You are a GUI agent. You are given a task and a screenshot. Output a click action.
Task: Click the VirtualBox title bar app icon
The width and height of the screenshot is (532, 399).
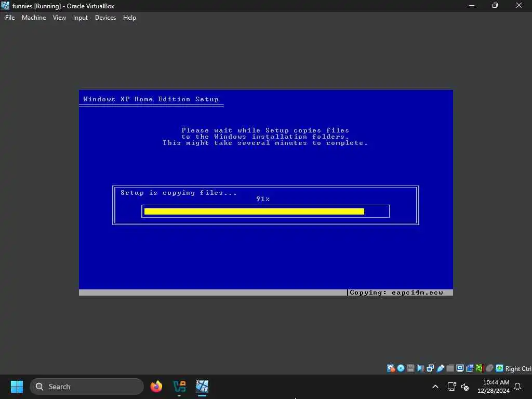(x=5, y=5)
